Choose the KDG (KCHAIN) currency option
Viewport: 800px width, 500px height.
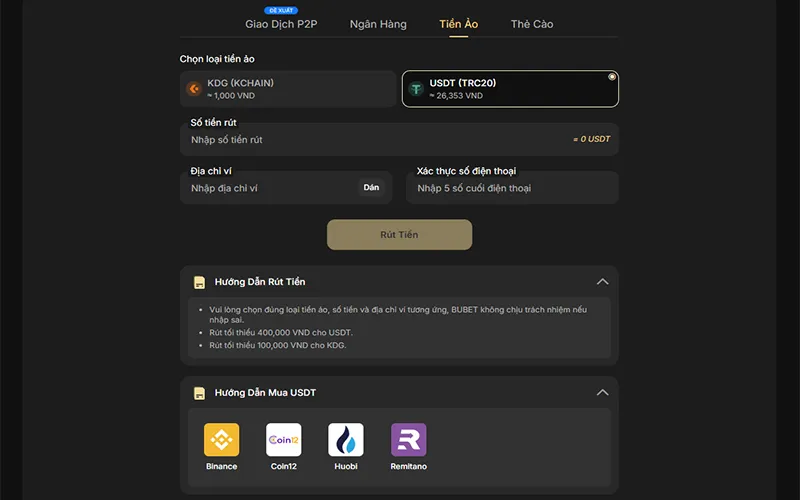point(288,89)
